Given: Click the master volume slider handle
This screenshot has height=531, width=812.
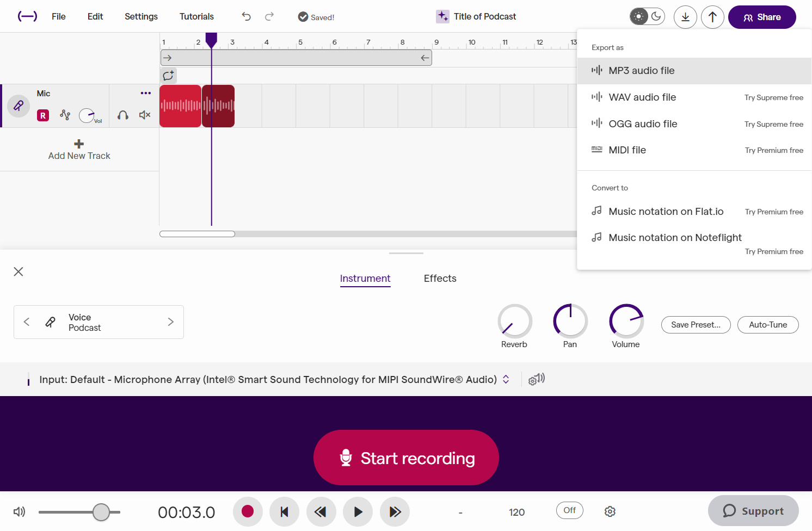Looking at the screenshot, I should coord(101,512).
